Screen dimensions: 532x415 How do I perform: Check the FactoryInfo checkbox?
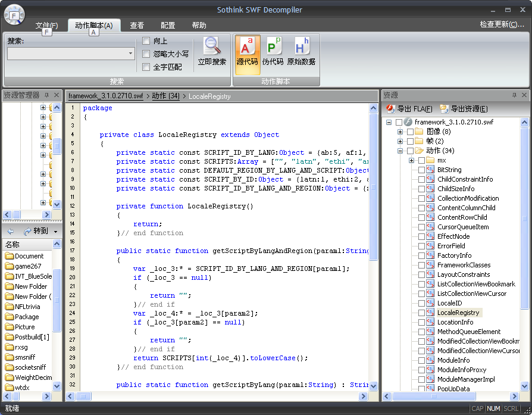click(x=421, y=255)
